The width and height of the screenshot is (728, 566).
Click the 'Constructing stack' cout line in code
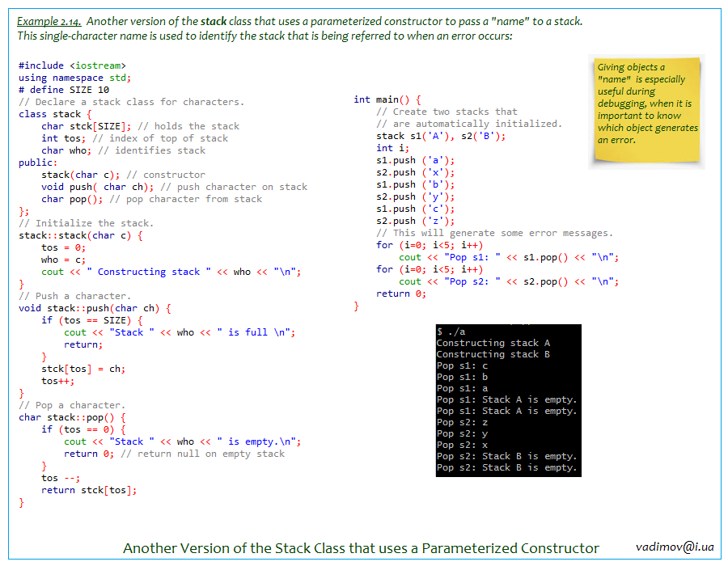[x=171, y=272]
